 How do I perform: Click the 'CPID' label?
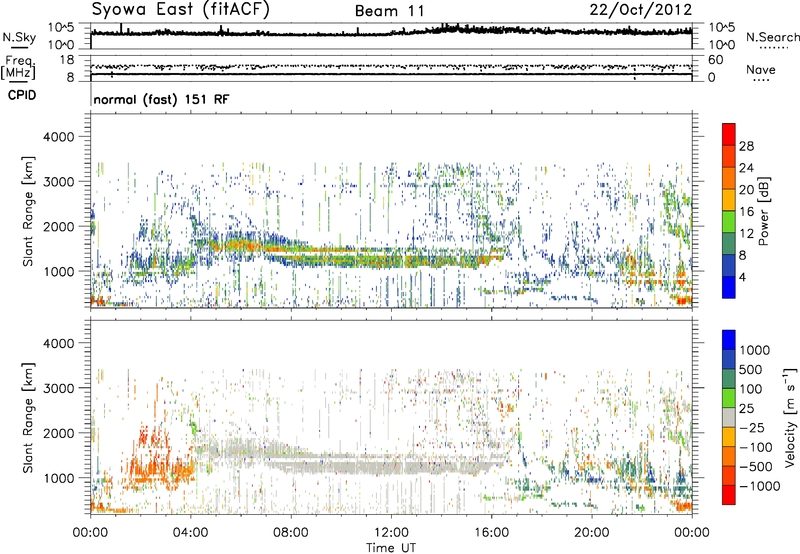tap(22, 95)
